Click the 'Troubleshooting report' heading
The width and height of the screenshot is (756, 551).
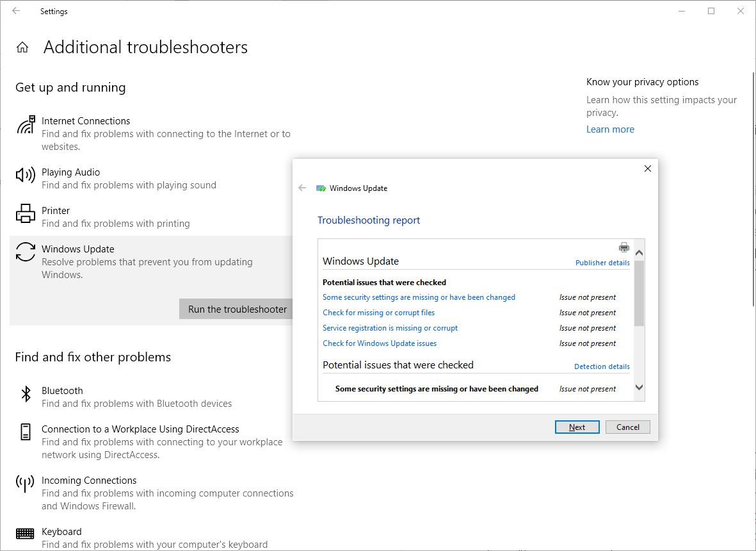[x=369, y=220]
